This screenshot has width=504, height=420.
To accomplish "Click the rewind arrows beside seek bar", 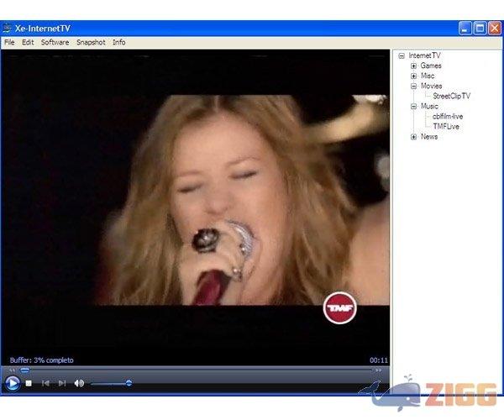I will pyautogui.click(x=12, y=370).
